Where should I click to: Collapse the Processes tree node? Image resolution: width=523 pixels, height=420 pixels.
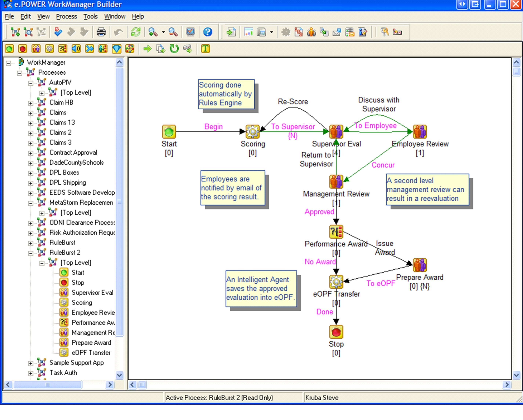click(x=20, y=73)
